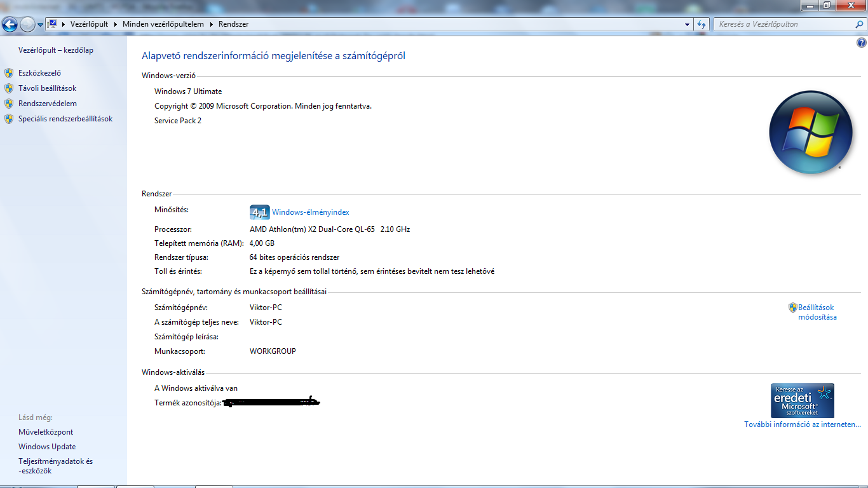
Task: Open További információ az interneten link
Action: click(x=803, y=424)
